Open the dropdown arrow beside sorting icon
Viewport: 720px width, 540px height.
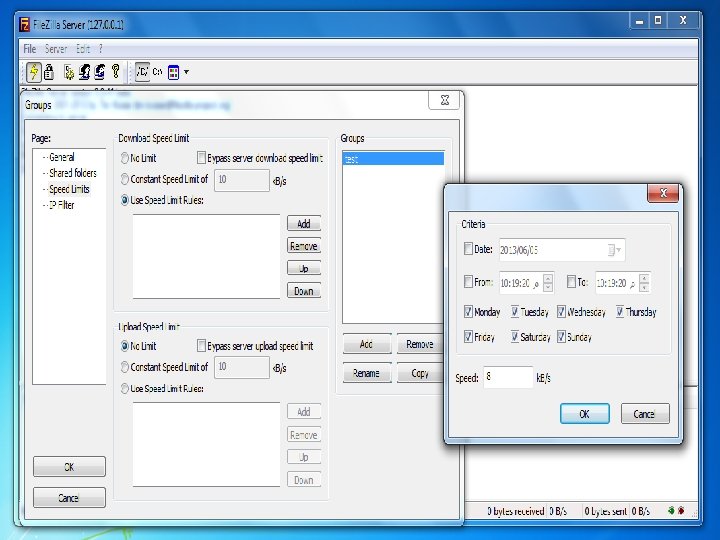click(x=186, y=72)
